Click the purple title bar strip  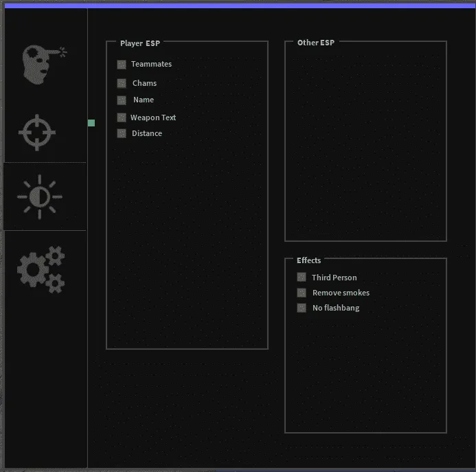[x=240, y=5]
